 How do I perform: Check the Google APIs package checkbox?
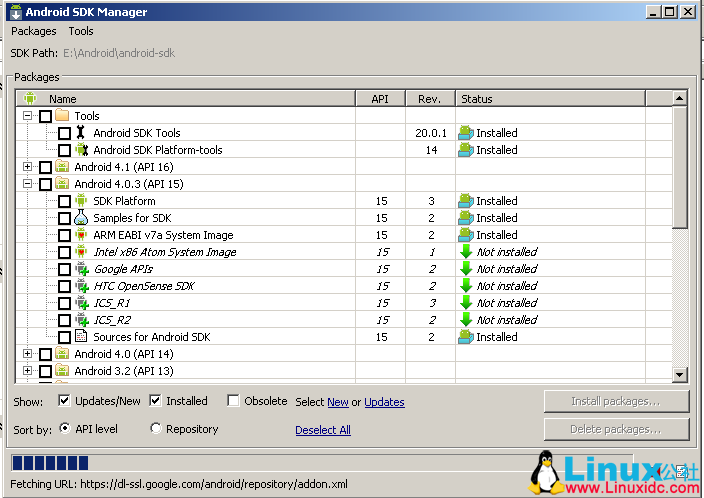[x=64, y=269]
